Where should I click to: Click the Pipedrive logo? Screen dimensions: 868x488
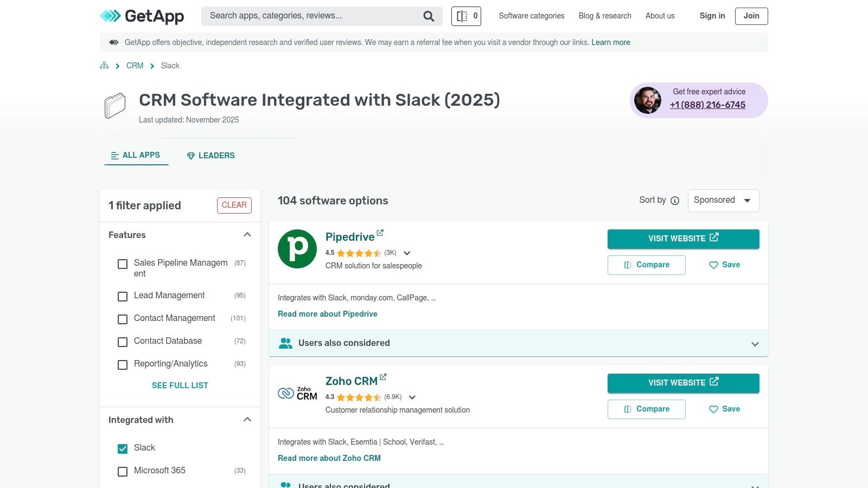coord(297,248)
